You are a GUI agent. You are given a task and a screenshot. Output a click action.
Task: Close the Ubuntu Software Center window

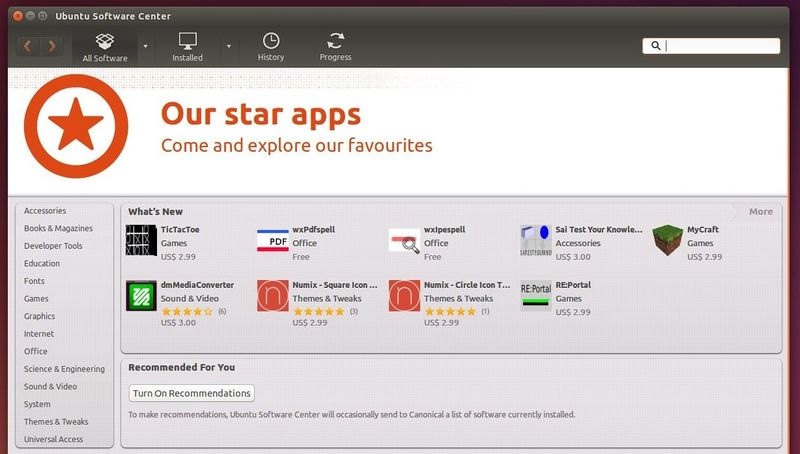pyautogui.click(x=18, y=16)
